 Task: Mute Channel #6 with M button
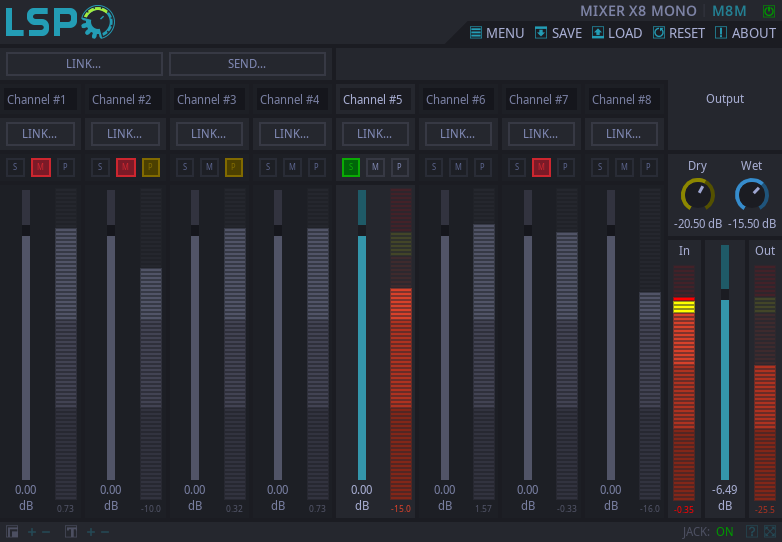pyautogui.click(x=458, y=167)
